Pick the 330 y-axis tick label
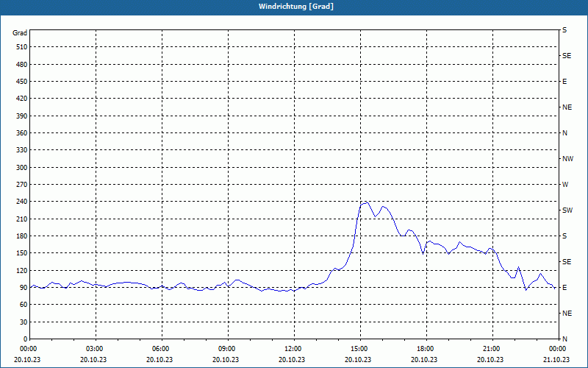 pos(22,150)
